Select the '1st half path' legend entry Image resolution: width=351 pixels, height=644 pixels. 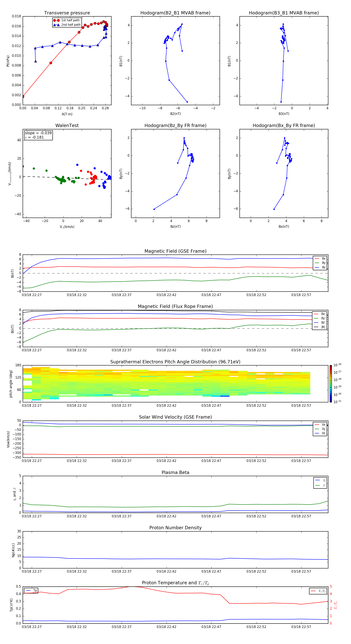click(x=66, y=20)
